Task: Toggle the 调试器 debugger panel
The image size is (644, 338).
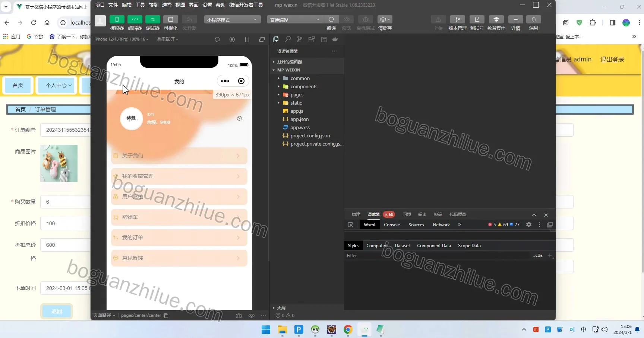Action: [153, 19]
